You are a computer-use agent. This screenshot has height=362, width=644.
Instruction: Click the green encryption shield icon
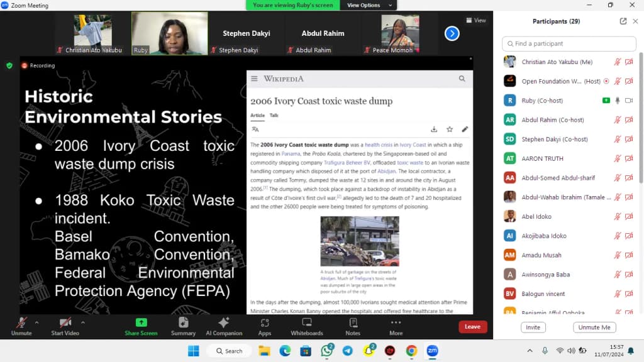tap(9, 65)
